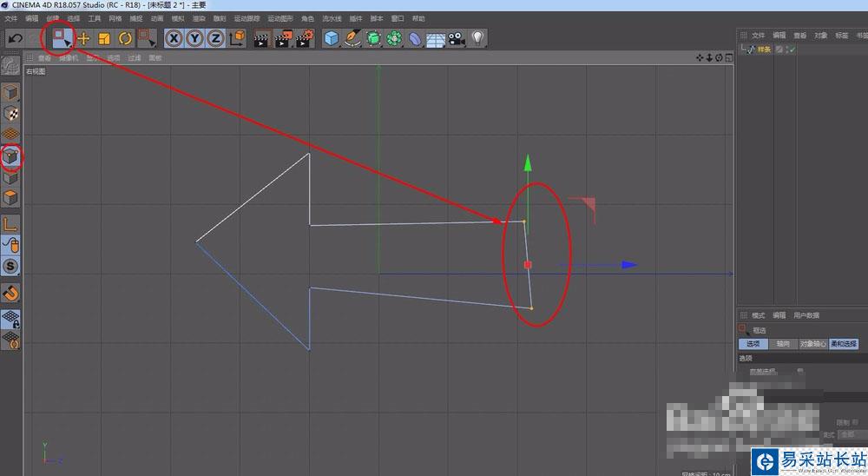Switch the coordinate system icon
This screenshot has height=476, width=868.
[x=237, y=38]
